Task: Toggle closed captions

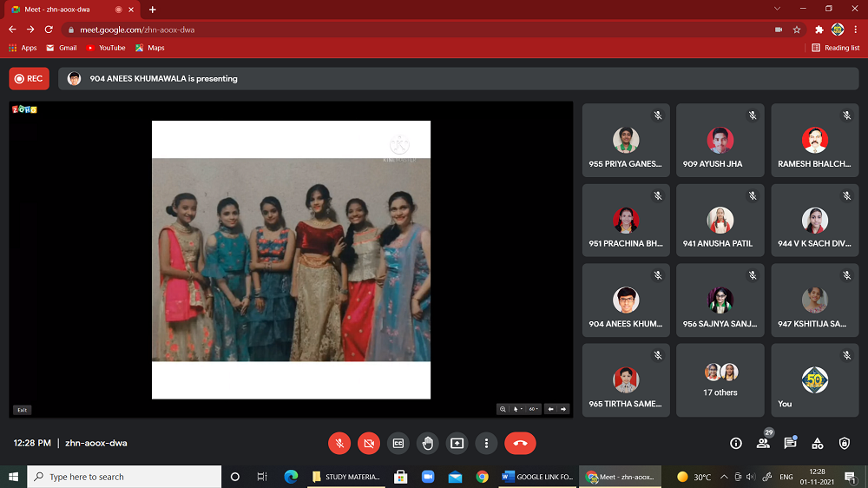Action: (x=398, y=443)
